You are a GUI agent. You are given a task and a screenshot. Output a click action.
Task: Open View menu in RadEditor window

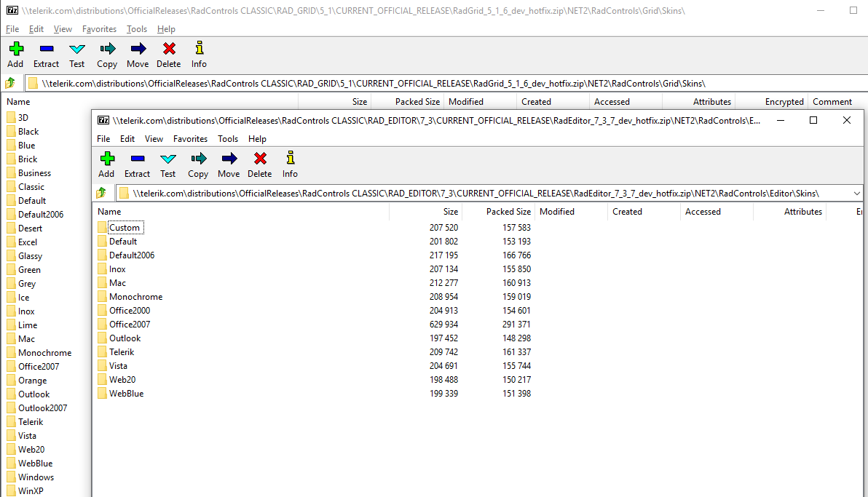pos(154,139)
